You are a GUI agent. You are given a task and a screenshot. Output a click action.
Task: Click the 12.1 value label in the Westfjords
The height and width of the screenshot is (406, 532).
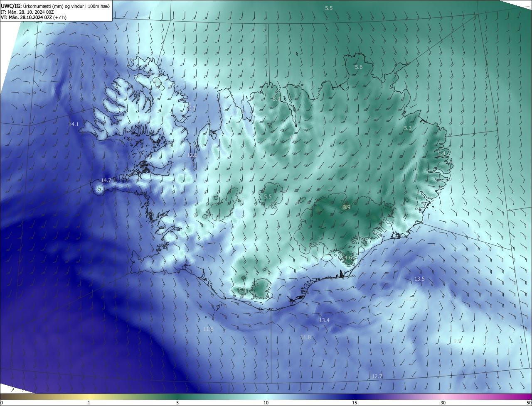(192, 108)
